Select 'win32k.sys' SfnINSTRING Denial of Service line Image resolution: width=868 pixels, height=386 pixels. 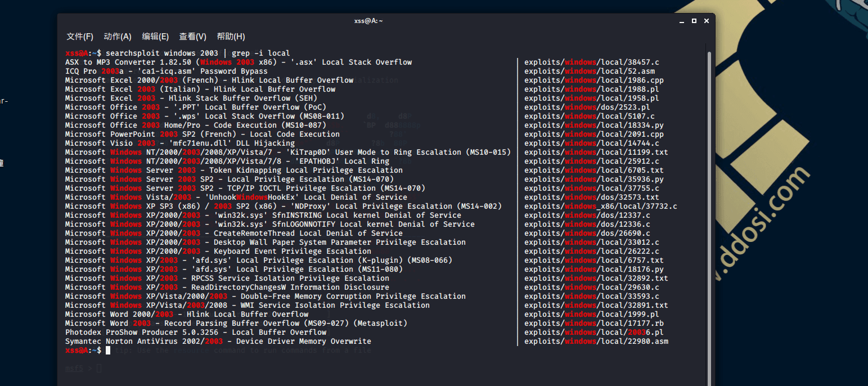click(263, 216)
